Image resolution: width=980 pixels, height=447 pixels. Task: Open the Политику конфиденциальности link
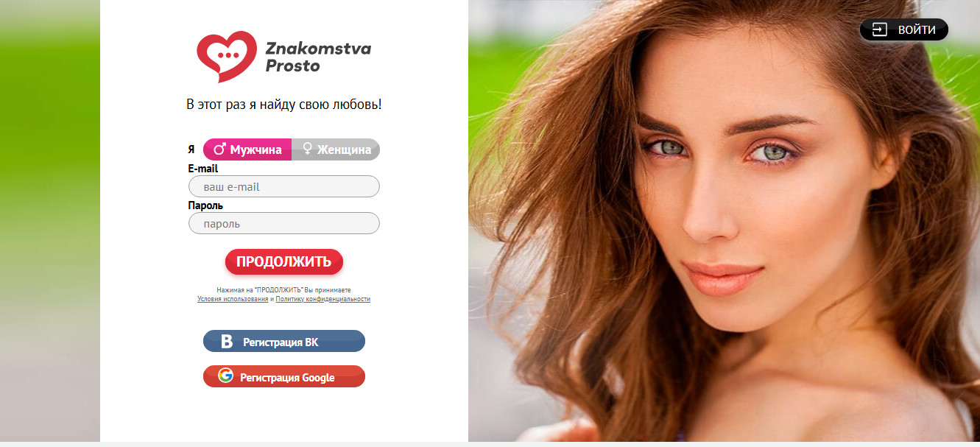(322, 300)
